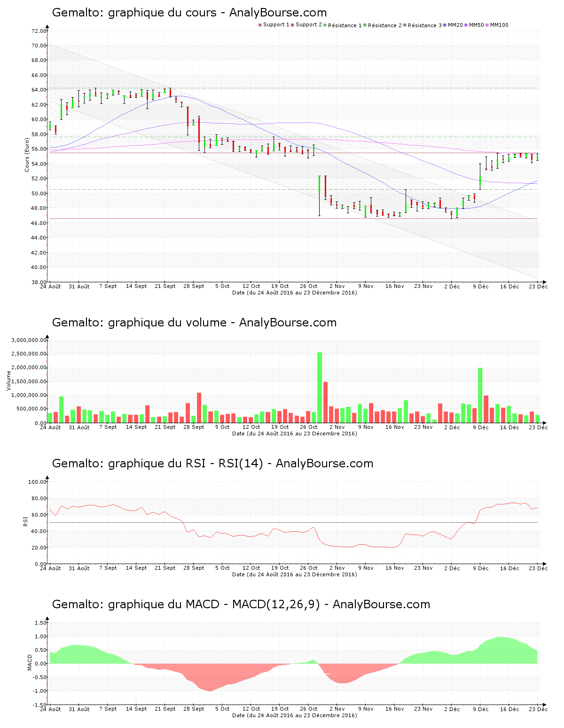
Task: Click the 'RSI' vertical axis label
Action: 25,521
